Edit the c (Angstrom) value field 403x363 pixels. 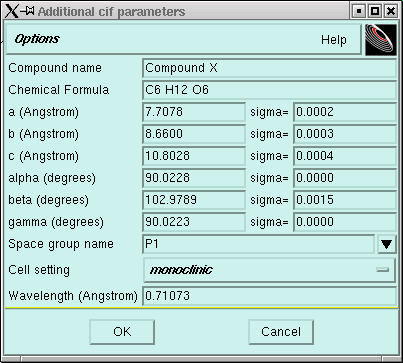point(194,156)
